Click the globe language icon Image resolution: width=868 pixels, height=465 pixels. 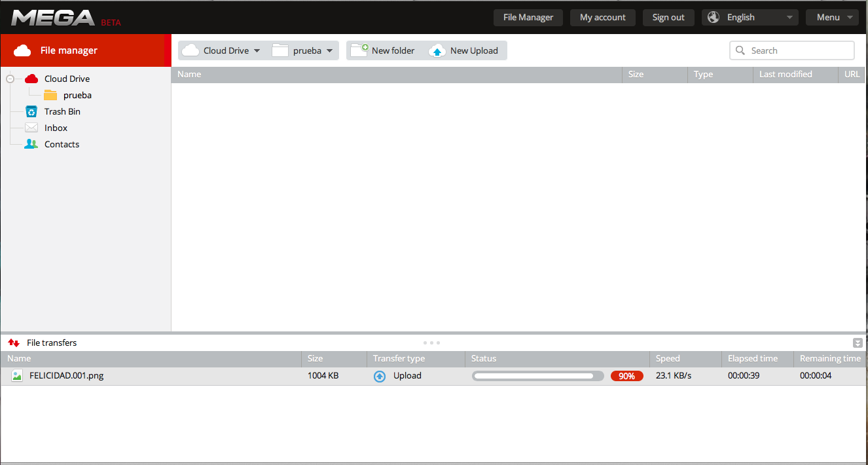click(714, 18)
